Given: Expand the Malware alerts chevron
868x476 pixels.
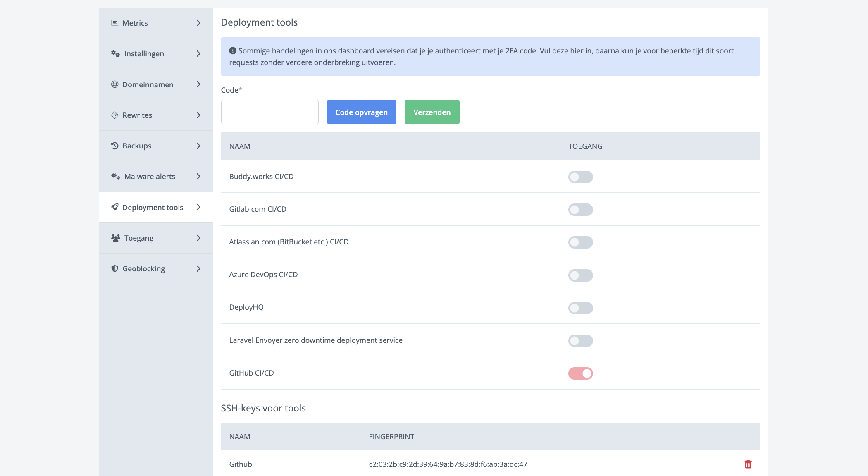Looking at the screenshot, I should point(198,177).
